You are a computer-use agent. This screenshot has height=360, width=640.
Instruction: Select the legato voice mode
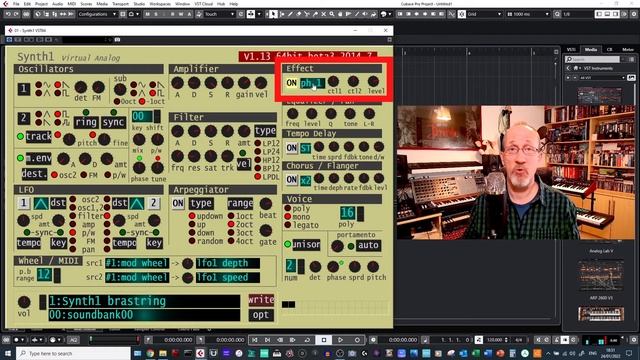[x=287, y=225]
